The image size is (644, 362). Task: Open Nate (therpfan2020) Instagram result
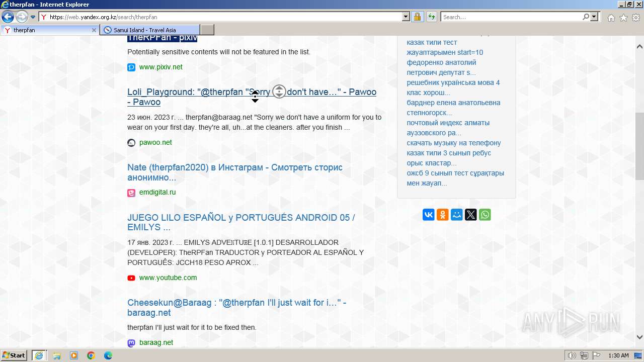point(235,172)
